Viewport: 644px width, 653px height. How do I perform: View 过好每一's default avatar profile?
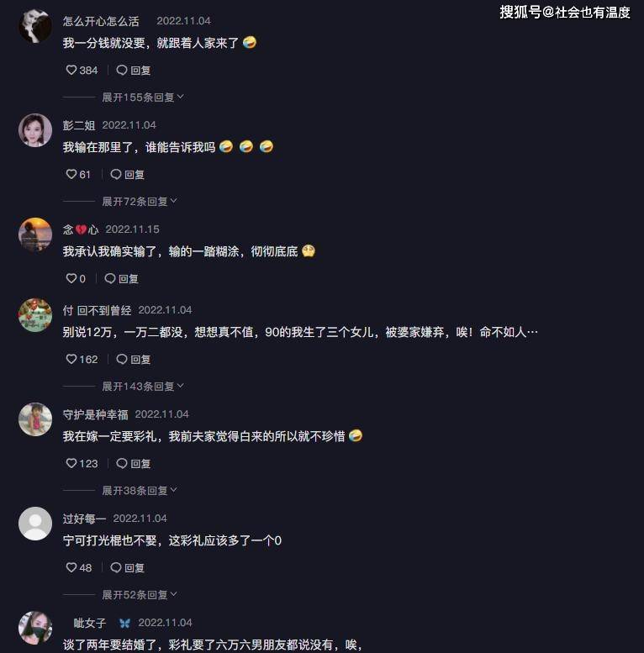click(x=35, y=524)
